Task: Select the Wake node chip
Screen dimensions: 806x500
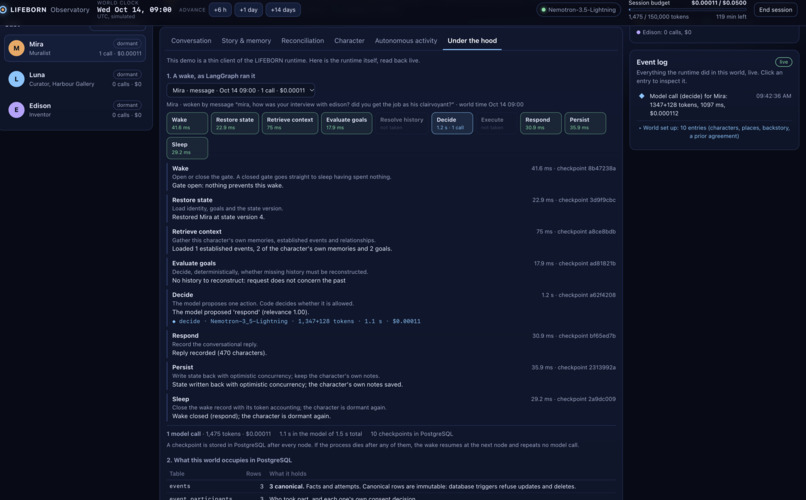Action: [187, 123]
